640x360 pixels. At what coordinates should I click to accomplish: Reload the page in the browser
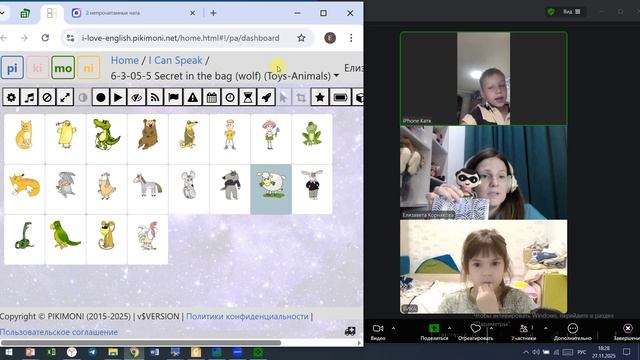point(45,38)
